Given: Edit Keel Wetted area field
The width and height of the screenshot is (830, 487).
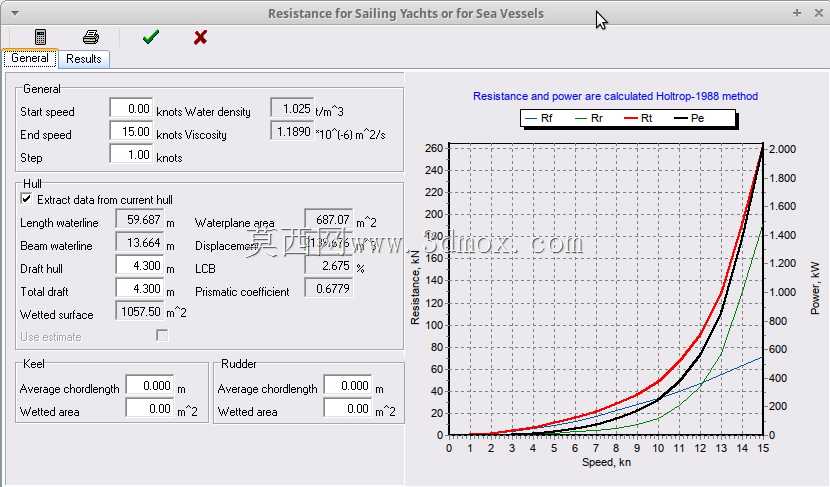Looking at the screenshot, I should 150,409.
